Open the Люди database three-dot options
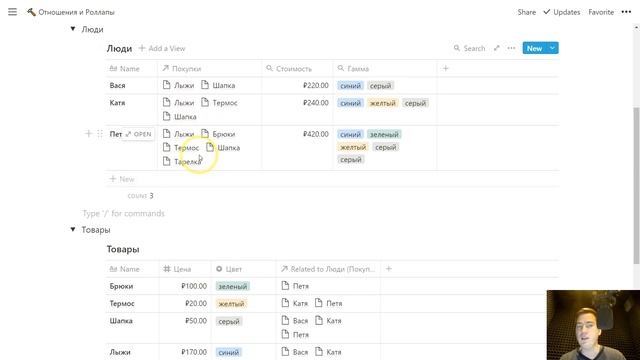 tap(511, 48)
